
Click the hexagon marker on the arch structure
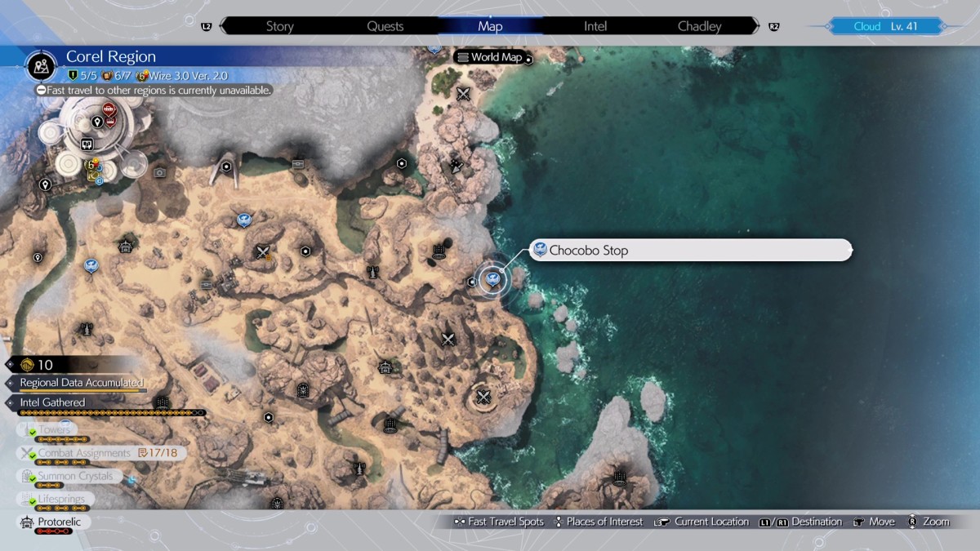pyautogui.click(x=225, y=166)
